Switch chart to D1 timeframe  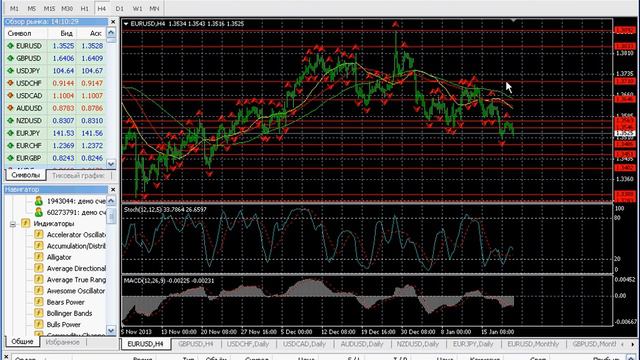119,8
